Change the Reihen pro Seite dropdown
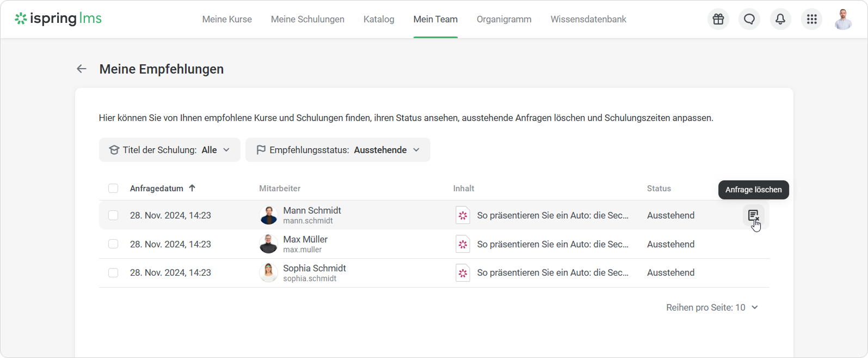868x358 pixels. pos(712,307)
